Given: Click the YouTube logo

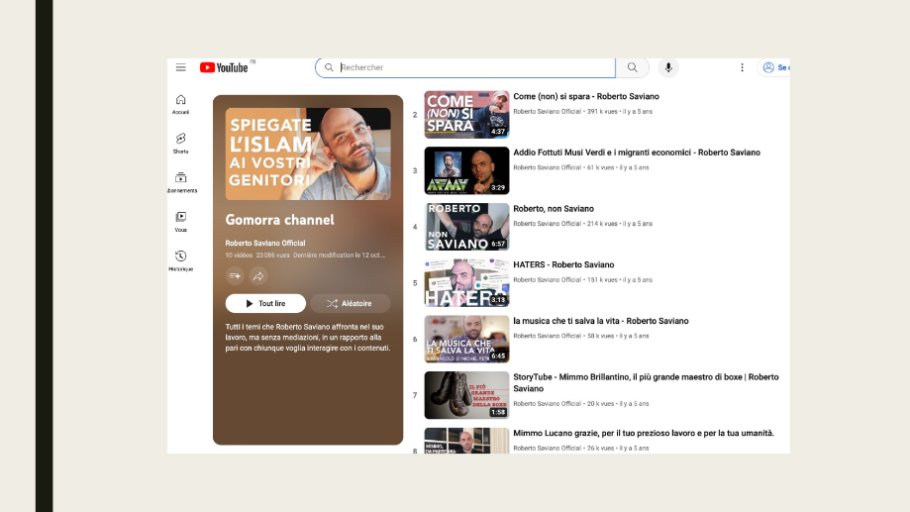Looking at the screenshot, I should (224, 67).
